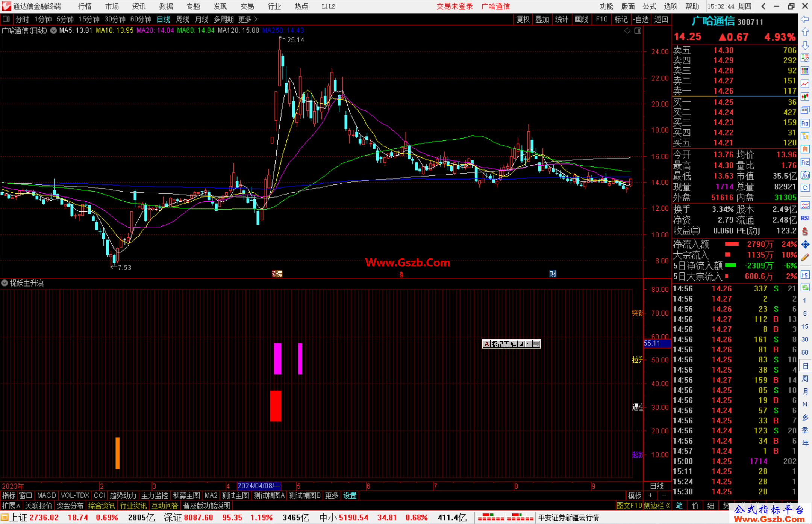Switch to 5分钟 period

[65, 19]
